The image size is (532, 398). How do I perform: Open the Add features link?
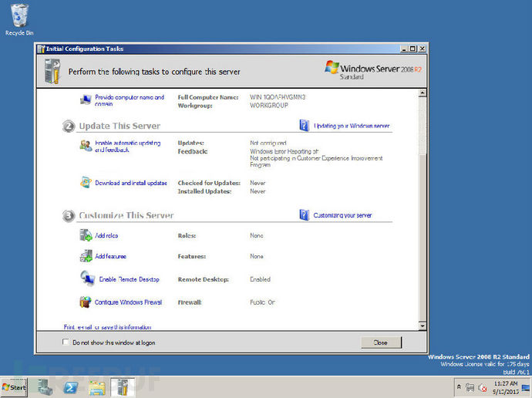(x=110, y=256)
